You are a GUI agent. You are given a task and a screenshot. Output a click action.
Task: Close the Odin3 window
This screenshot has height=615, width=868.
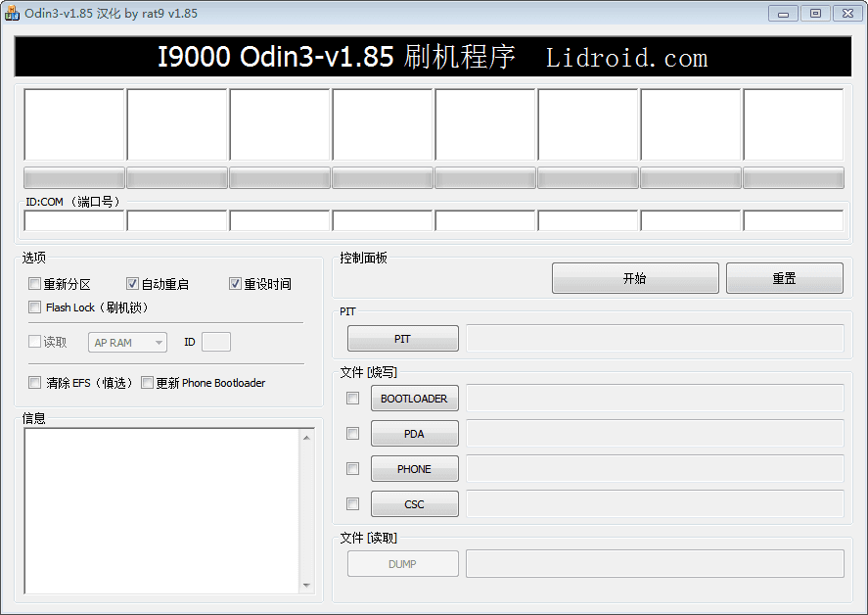(847, 14)
